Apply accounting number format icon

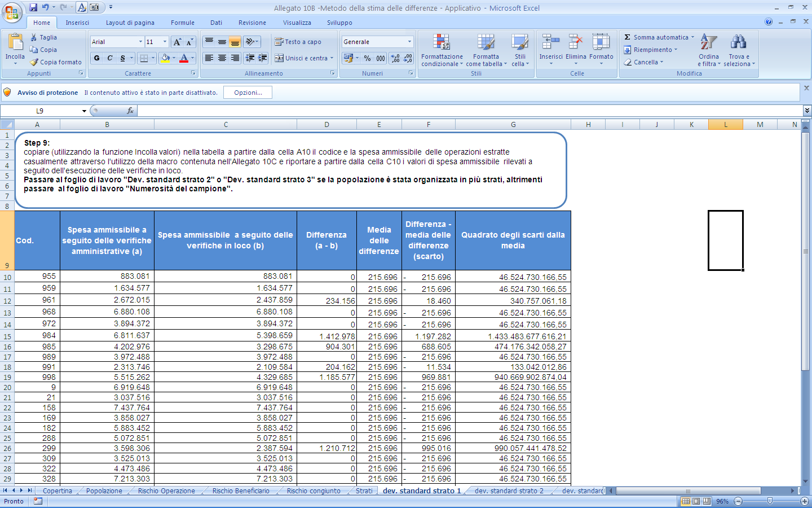point(348,58)
